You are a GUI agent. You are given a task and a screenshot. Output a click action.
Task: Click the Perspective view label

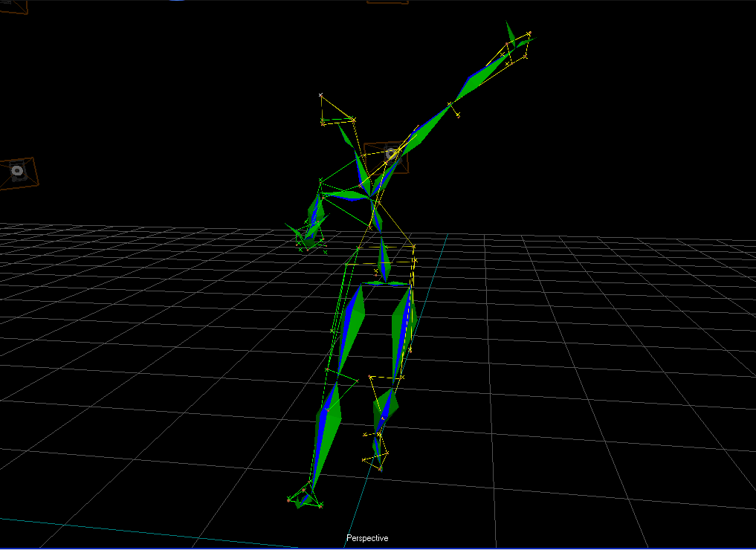point(367,537)
